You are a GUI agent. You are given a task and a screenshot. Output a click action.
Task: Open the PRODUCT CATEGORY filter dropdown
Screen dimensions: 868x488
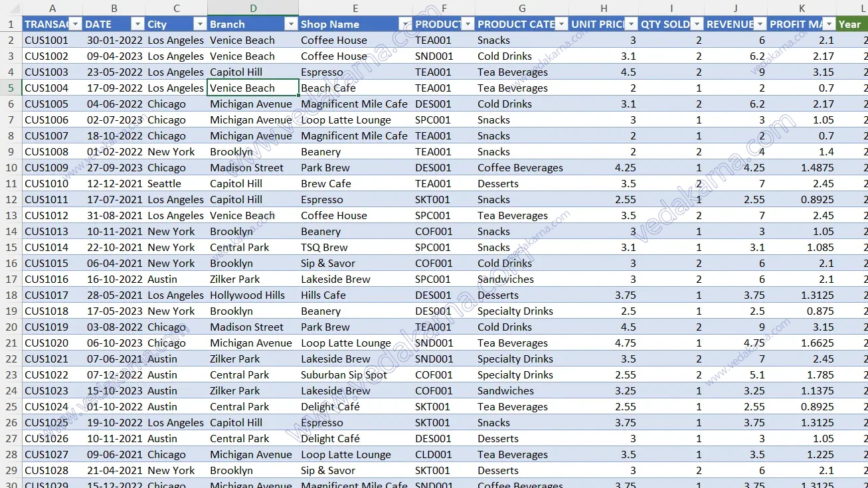pos(561,24)
